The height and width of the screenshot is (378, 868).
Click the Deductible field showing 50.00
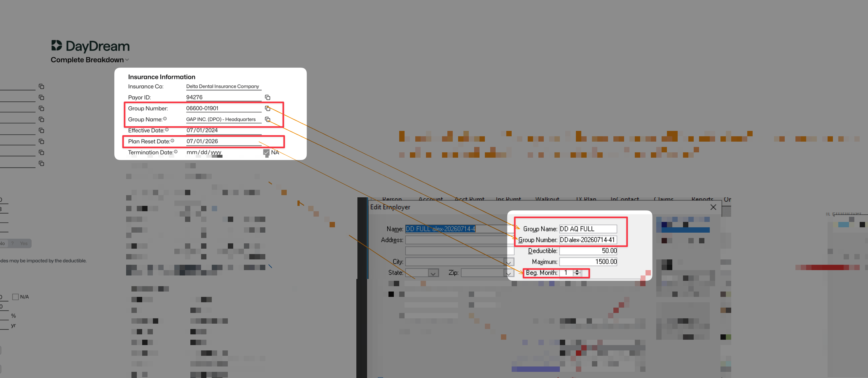588,251
